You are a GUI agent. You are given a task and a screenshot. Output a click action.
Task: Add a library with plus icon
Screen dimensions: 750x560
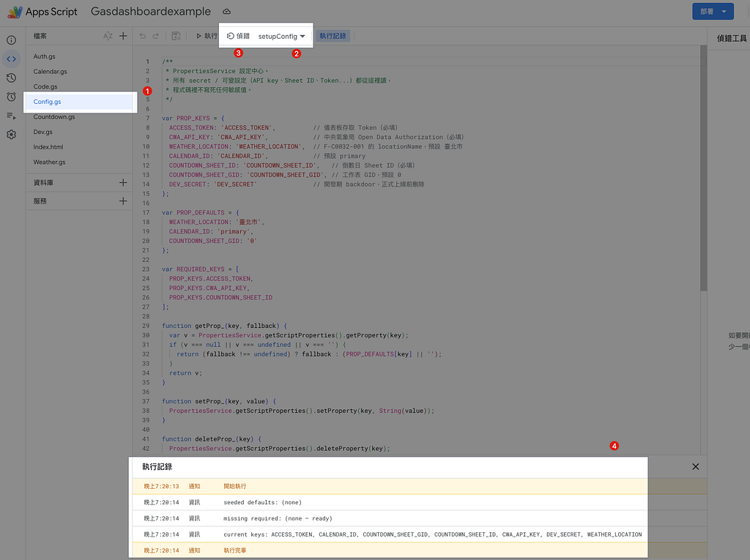tap(123, 183)
